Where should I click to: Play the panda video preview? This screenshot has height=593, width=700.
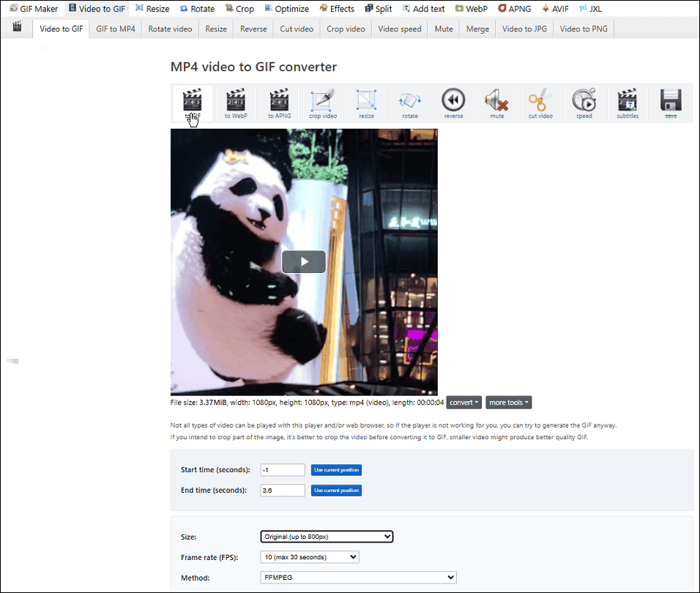304,262
